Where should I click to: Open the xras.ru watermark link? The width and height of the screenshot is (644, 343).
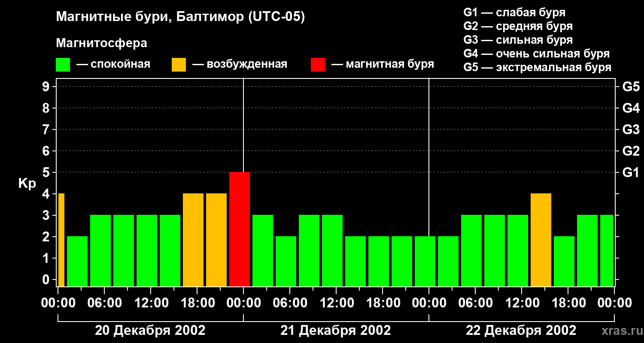(x=621, y=331)
